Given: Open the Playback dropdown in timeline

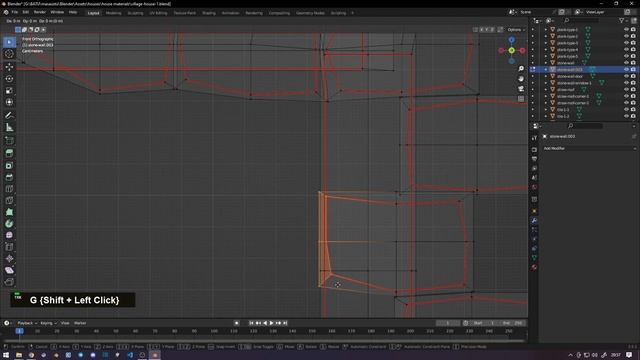Looking at the screenshot, I should pos(27,323).
